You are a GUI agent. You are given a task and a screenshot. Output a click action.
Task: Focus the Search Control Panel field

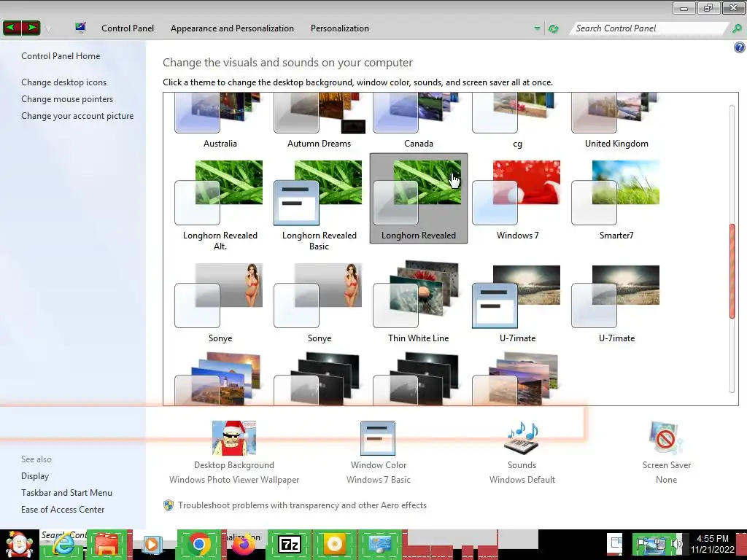(x=650, y=28)
